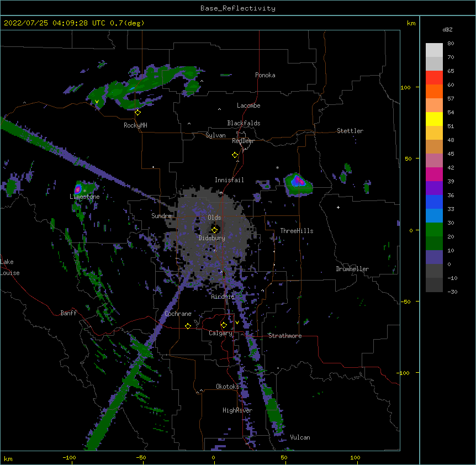Click the Banff town label
The image size is (476, 465).
pyautogui.click(x=68, y=313)
